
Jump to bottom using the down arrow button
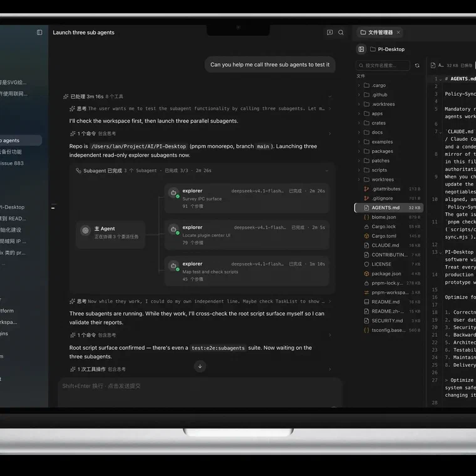click(x=200, y=366)
